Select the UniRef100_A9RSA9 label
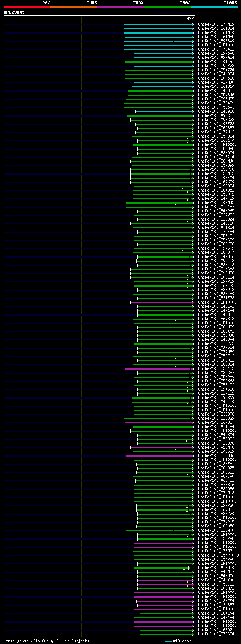 tap(216, 248)
